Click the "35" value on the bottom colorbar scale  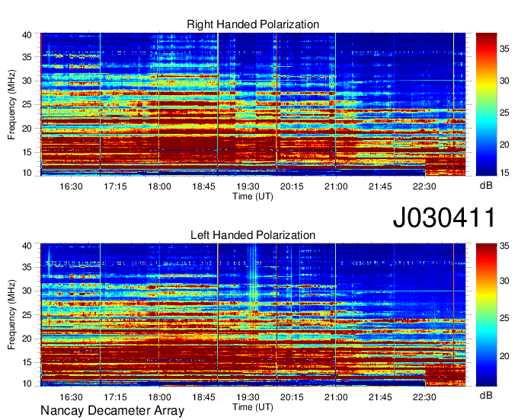[x=504, y=246]
